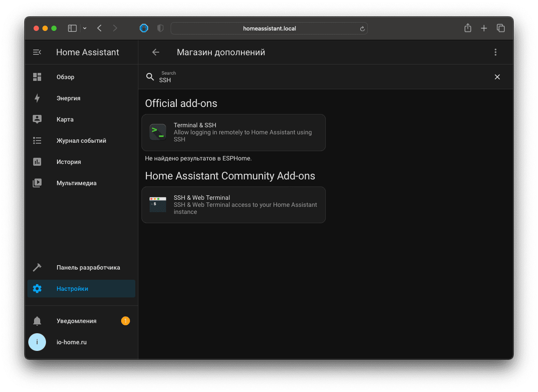Go back from Магазин дополнений
Image resolution: width=538 pixels, height=392 pixels.
pos(156,52)
